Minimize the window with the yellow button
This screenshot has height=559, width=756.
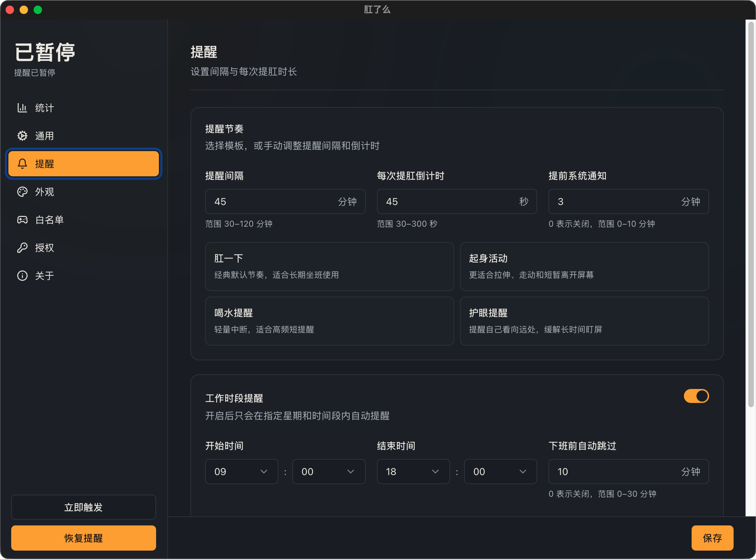point(24,10)
